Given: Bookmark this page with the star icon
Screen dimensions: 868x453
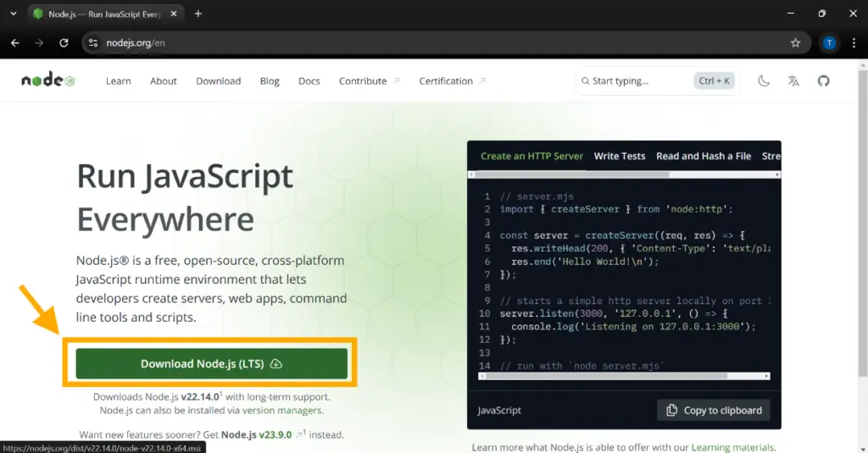Looking at the screenshot, I should coord(795,42).
